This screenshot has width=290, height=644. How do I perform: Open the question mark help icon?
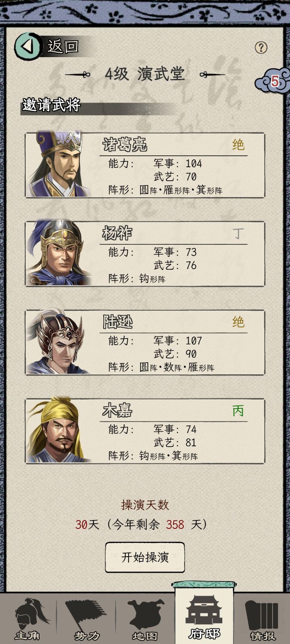tap(261, 47)
